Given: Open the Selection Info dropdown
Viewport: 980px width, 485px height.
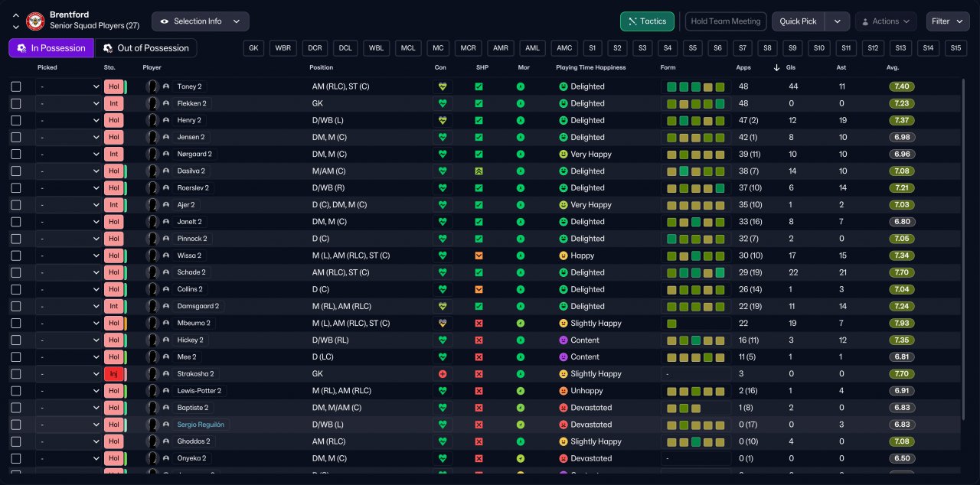Looking at the screenshot, I should coord(201,21).
